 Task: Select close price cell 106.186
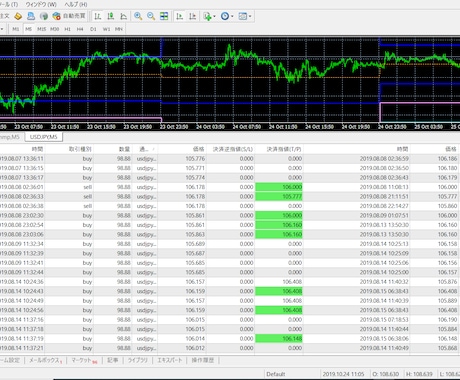click(447, 159)
